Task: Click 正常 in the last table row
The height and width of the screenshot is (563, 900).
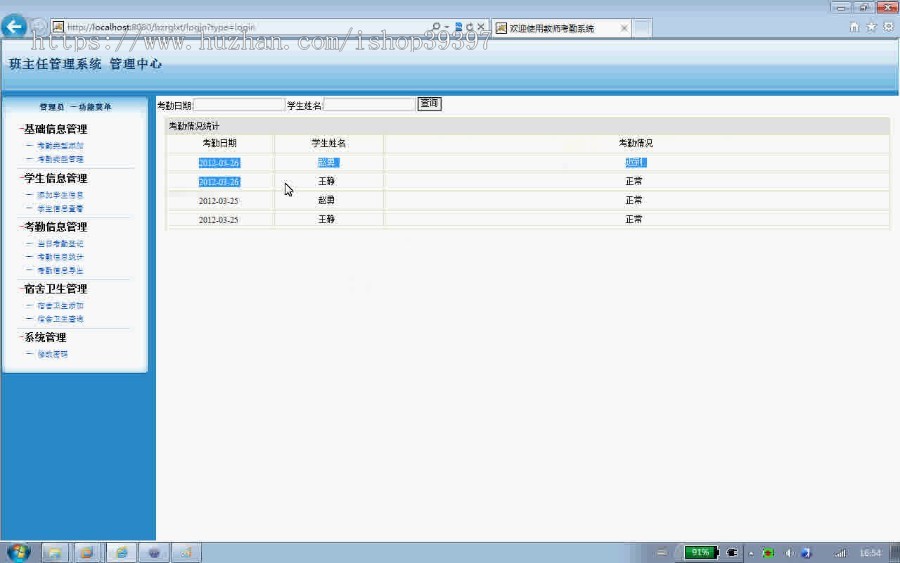Action: pos(634,219)
